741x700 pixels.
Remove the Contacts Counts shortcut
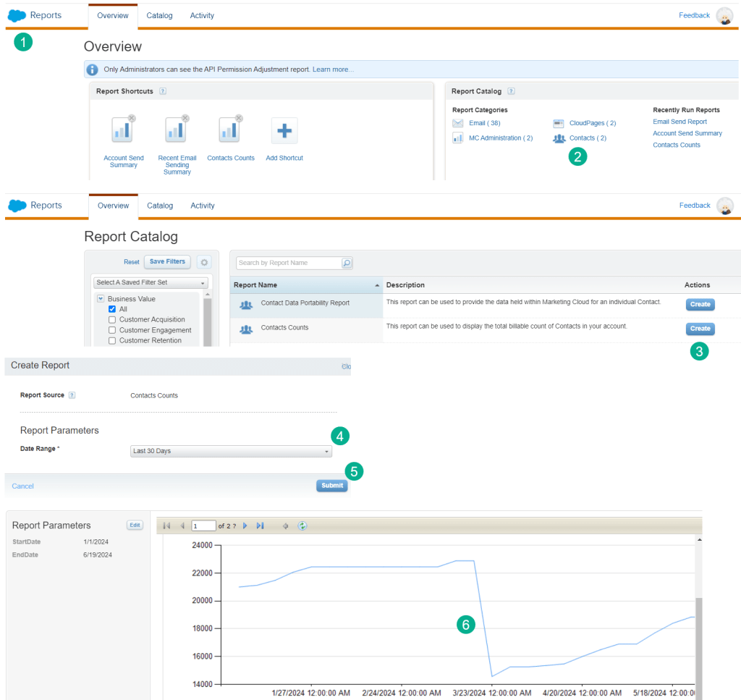click(x=239, y=118)
